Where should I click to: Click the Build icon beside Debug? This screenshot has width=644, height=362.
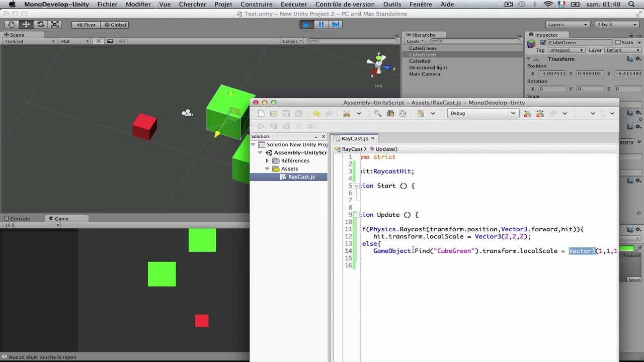pos(527,114)
